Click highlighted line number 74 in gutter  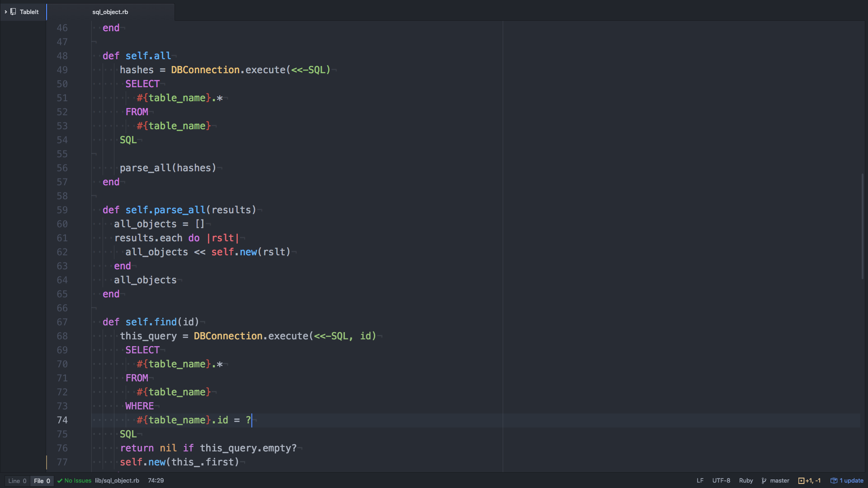click(x=62, y=420)
